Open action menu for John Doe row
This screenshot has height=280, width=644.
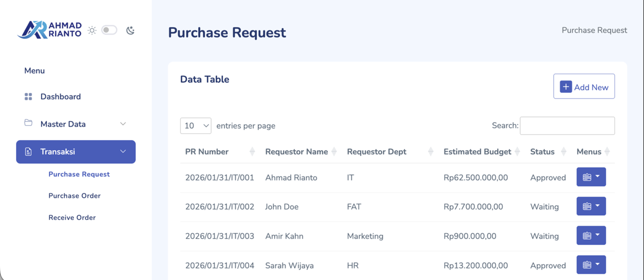591,206
